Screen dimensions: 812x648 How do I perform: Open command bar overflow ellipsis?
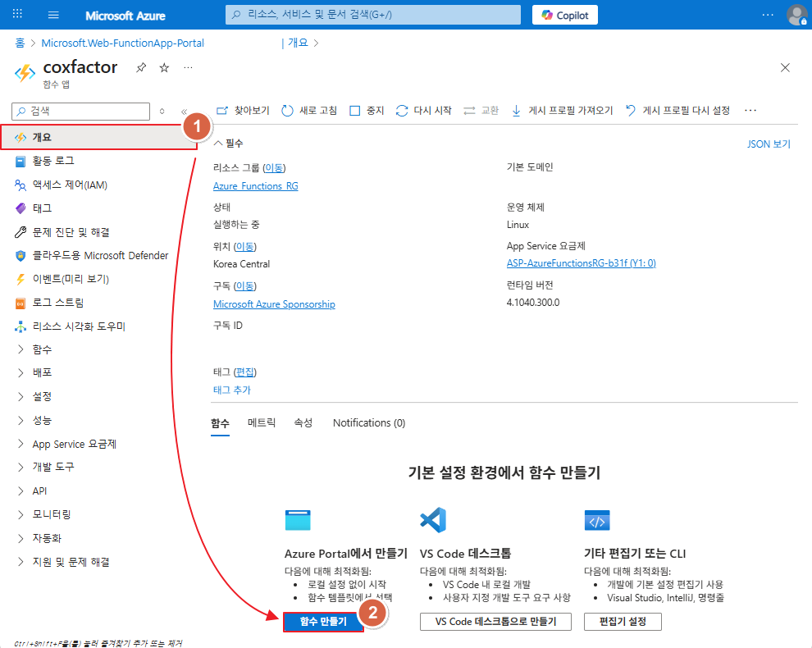coord(750,111)
